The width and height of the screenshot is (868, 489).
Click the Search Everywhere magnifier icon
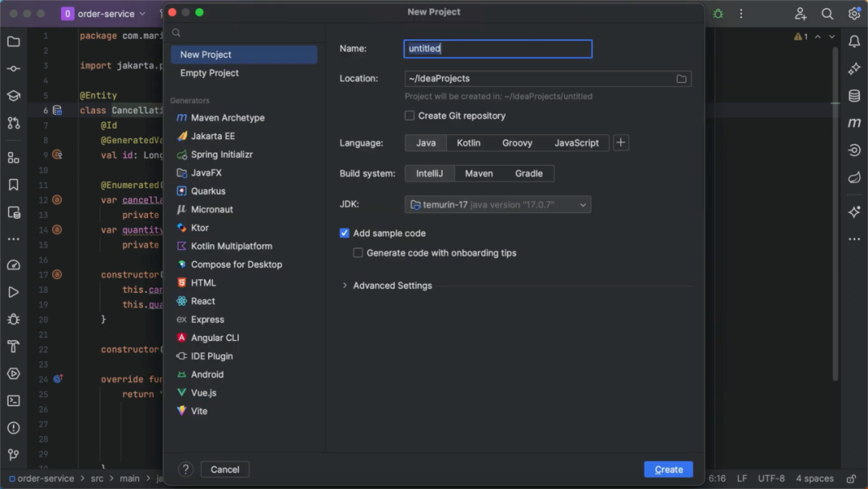tap(827, 14)
